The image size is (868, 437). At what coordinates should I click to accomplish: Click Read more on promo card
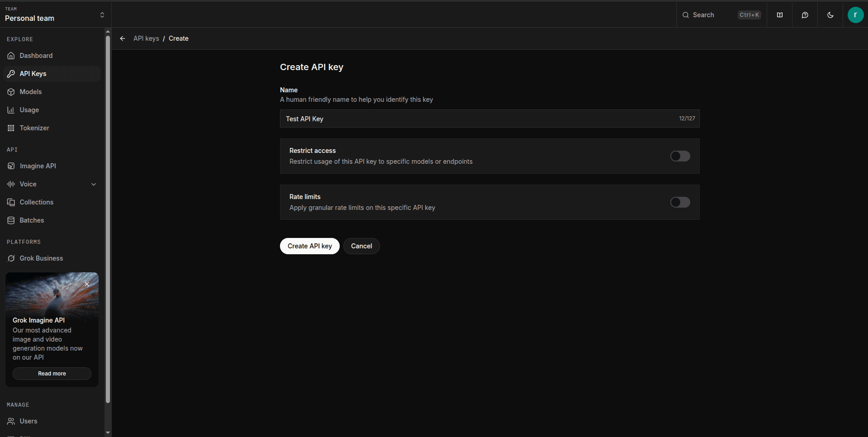[52, 374]
